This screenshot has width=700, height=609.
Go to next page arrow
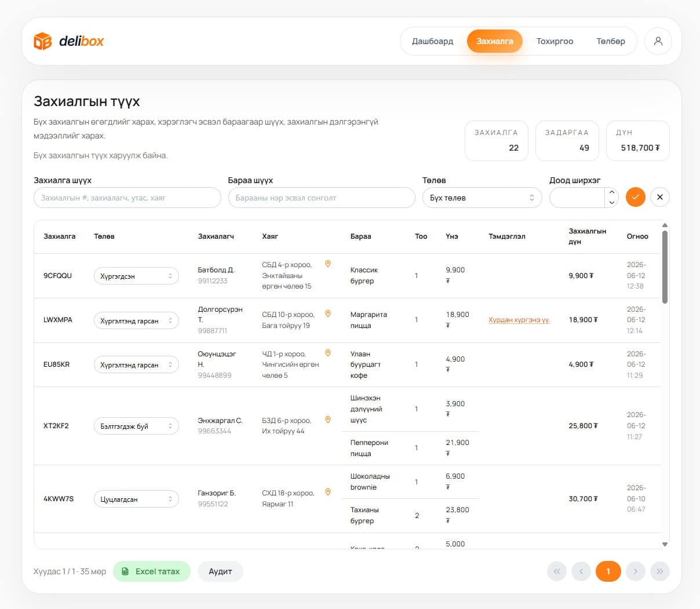coord(635,571)
